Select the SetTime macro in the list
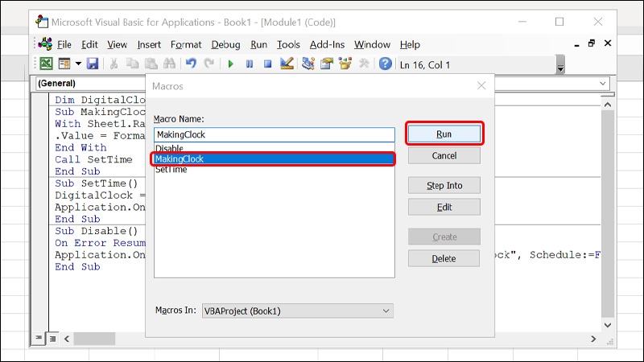Screen dimensions: 644x362 click(x=275, y=170)
